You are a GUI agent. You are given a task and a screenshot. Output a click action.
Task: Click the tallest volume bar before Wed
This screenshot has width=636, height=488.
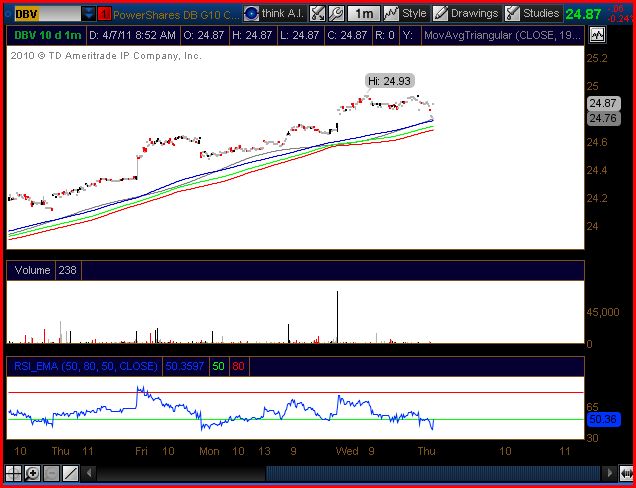[337, 317]
